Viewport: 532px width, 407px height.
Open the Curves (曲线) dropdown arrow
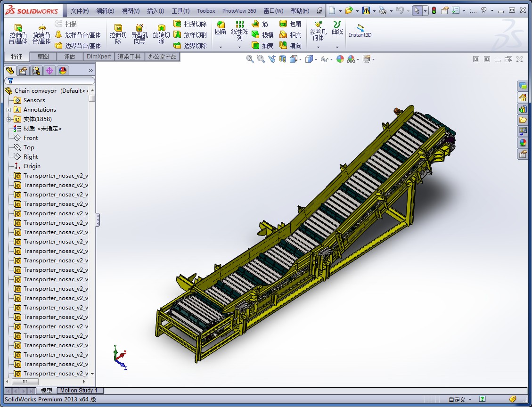337,47
